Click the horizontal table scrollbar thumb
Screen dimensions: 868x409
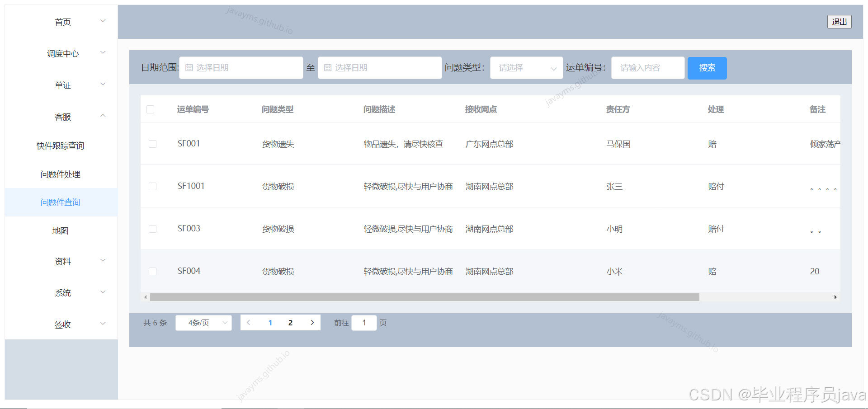[x=425, y=297]
